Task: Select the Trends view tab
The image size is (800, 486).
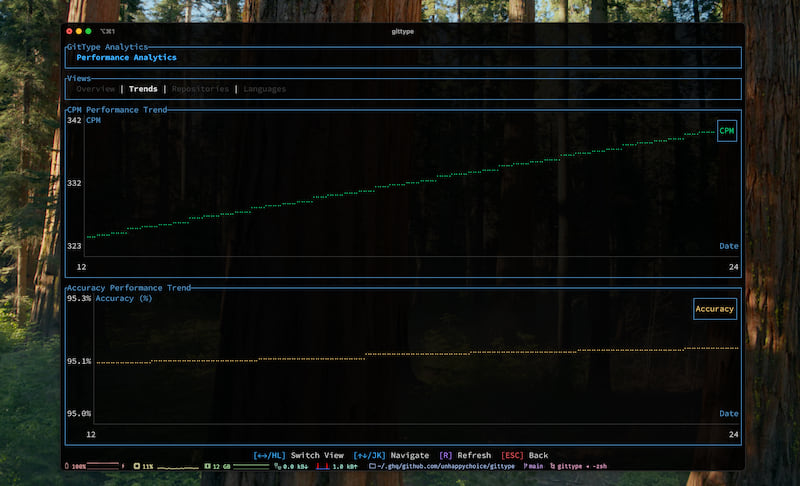Action: tap(143, 89)
